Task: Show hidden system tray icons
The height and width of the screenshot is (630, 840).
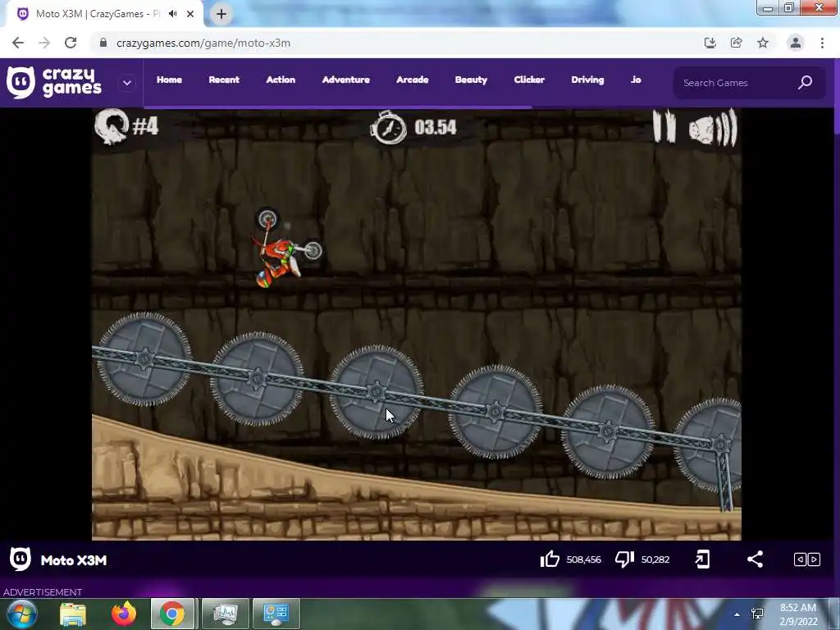Action: [x=737, y=614]
